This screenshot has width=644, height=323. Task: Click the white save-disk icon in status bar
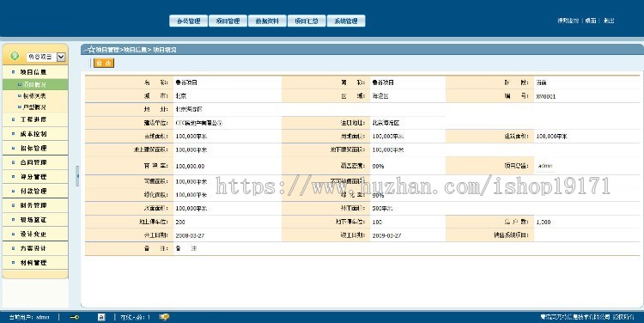pos(101,317)
